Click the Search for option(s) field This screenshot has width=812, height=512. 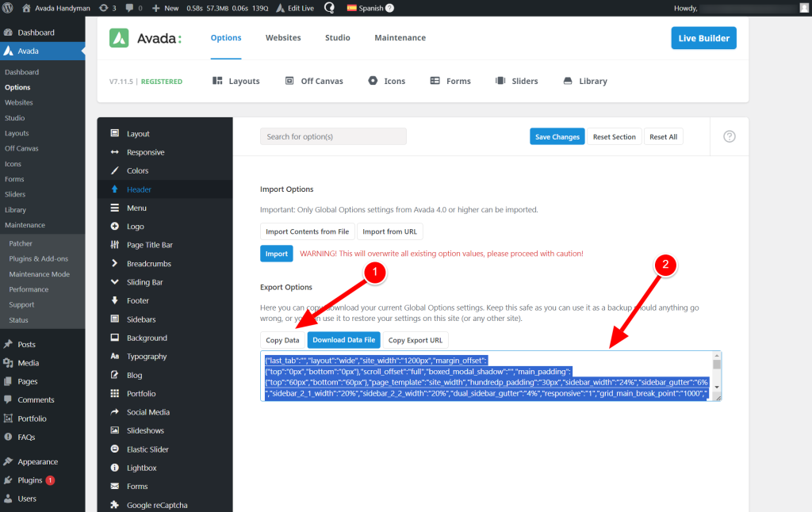pos(333,136)
